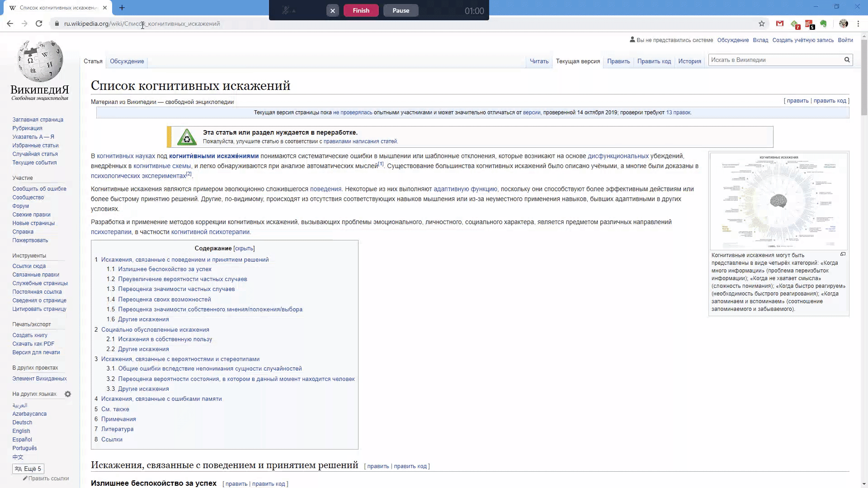Reload the page with the refresh icon
Viewport: 868px width, 488px height.
39,23
